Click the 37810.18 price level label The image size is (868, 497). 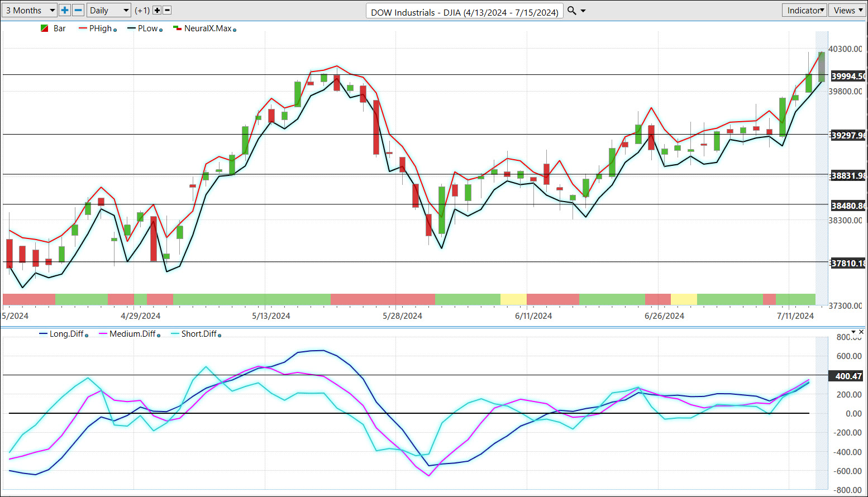coord(848,263)
